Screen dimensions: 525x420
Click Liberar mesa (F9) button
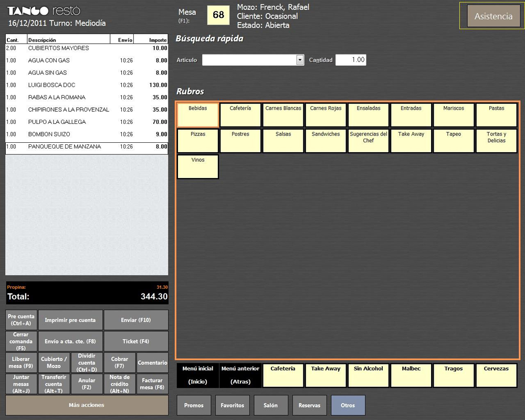click(21, 362)
